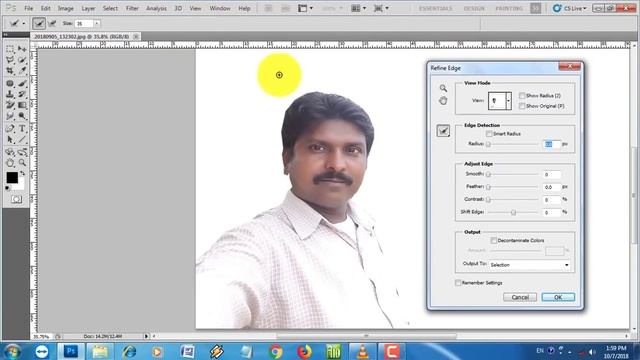Select the Eraser tool
This screenshot has height=360, width=640.
(x=10, y=105)
